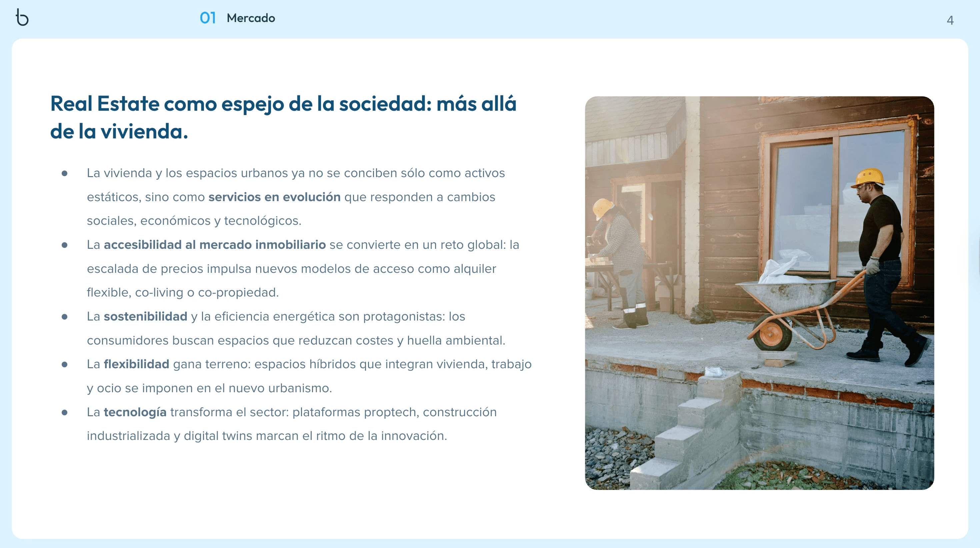Click the bold phrase 'servicios en evolución'
Viewport: 980px width, 548px height.
[274, 197]
